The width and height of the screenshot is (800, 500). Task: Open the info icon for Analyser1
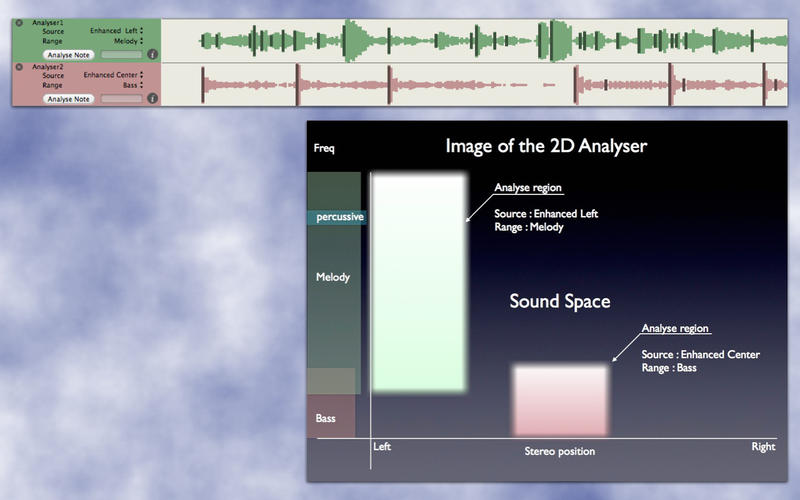(152, 55)
